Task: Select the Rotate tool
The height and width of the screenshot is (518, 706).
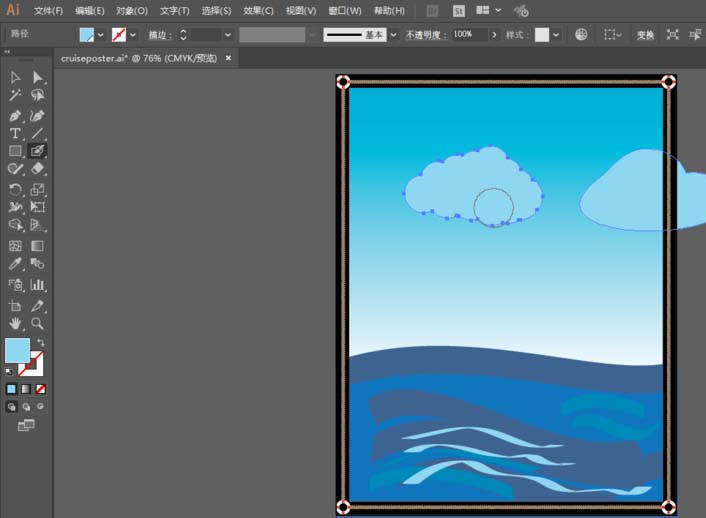Action: [x=15, y=190]
